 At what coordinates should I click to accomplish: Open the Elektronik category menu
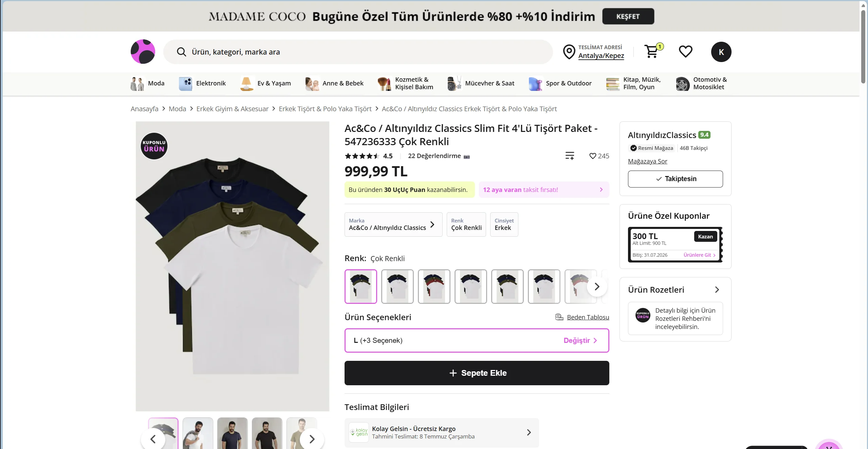[x=202, y=83]
